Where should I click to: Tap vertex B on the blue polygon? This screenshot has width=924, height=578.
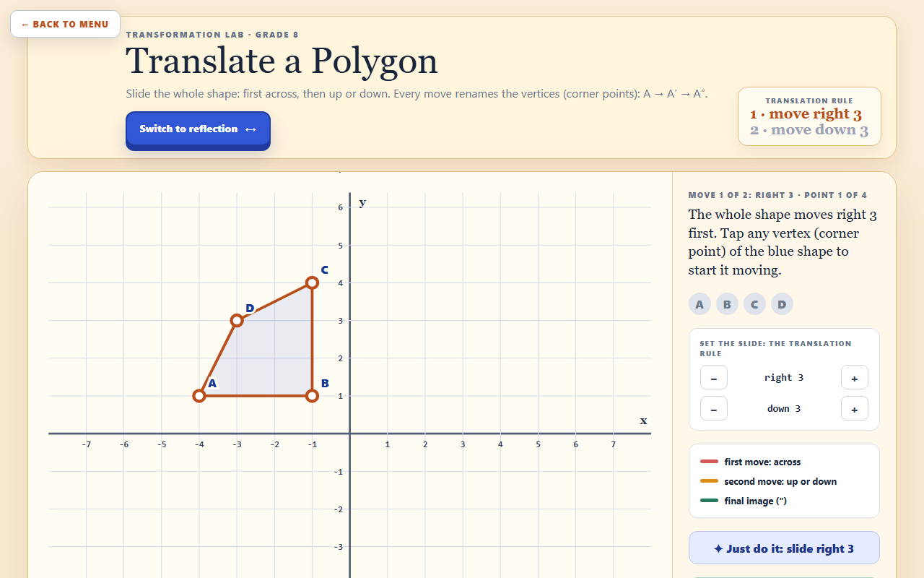[x=312, y=396]
